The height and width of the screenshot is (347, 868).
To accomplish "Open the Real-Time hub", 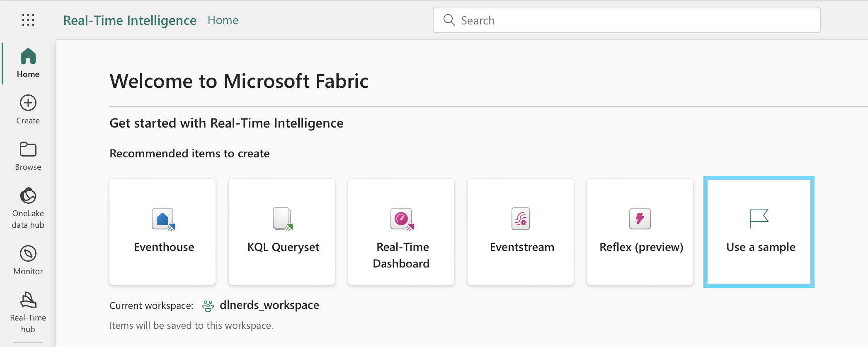I will click(x=28, y=311).
